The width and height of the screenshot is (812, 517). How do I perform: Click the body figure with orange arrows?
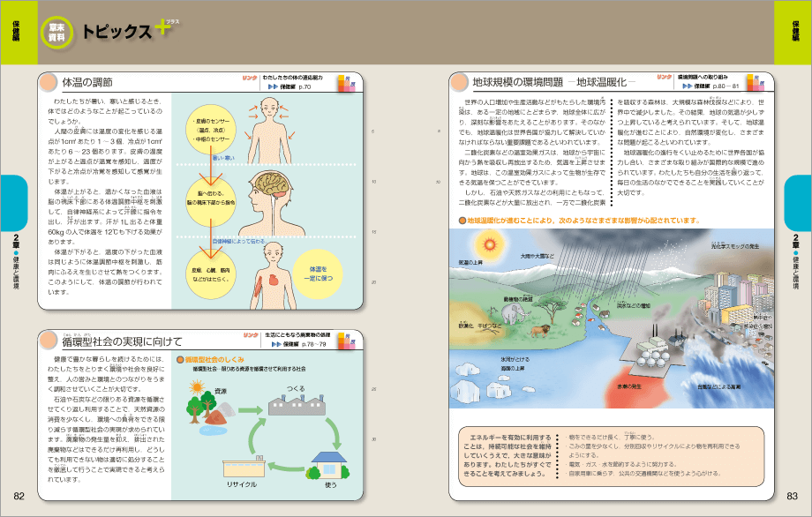(269, 131)
